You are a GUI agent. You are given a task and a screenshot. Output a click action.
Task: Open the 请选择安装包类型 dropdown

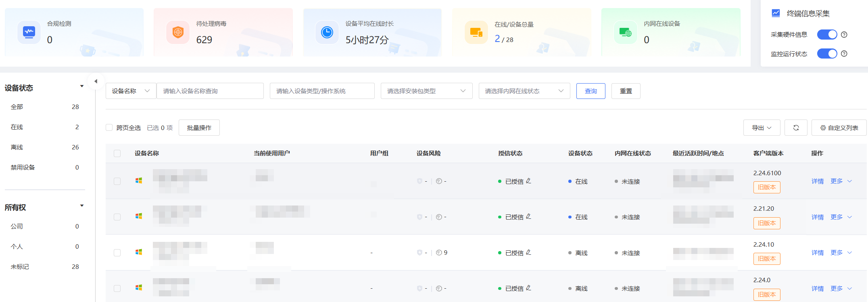[x=426, y=91]
